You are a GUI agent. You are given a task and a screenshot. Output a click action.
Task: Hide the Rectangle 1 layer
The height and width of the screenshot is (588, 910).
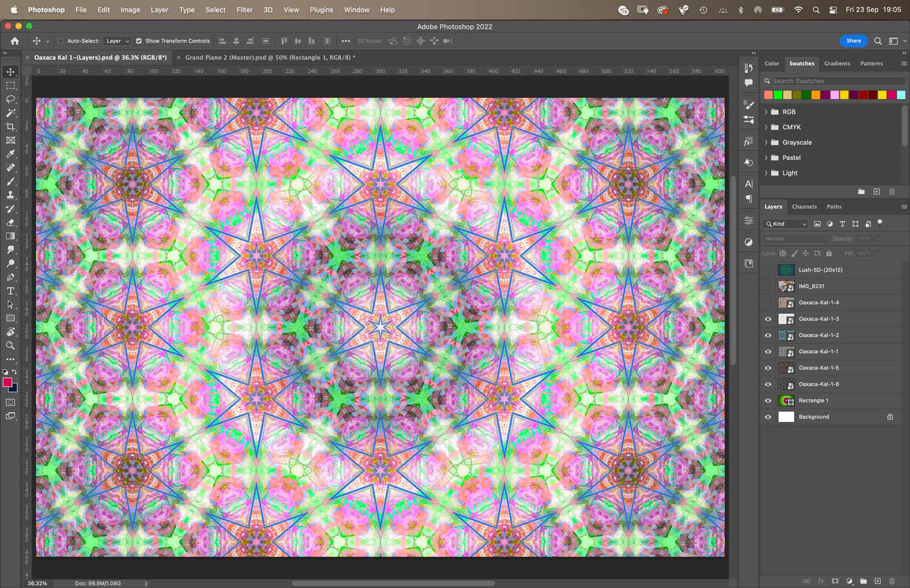point(768,401)
